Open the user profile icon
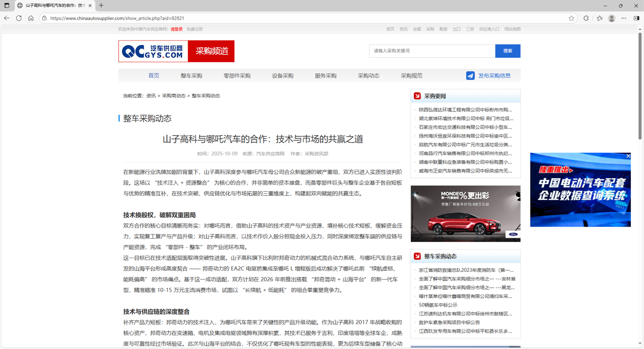The height and width of the screenshot is (349, 644). point(612,18)
